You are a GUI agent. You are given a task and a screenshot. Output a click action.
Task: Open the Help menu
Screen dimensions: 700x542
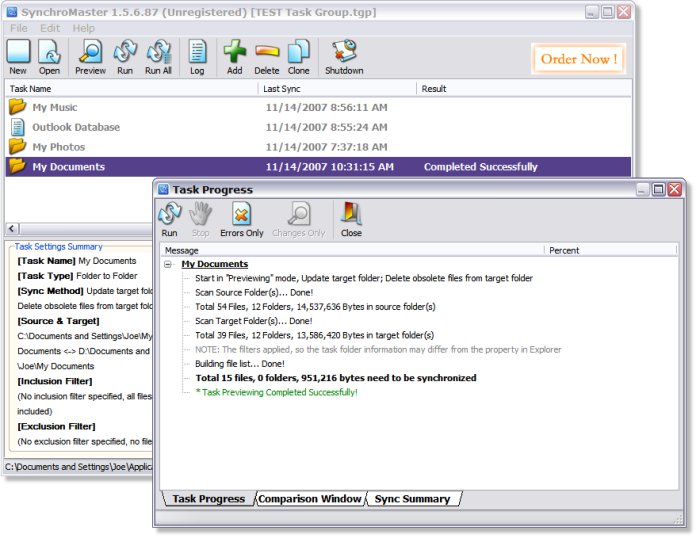click(x=83, y=28)
